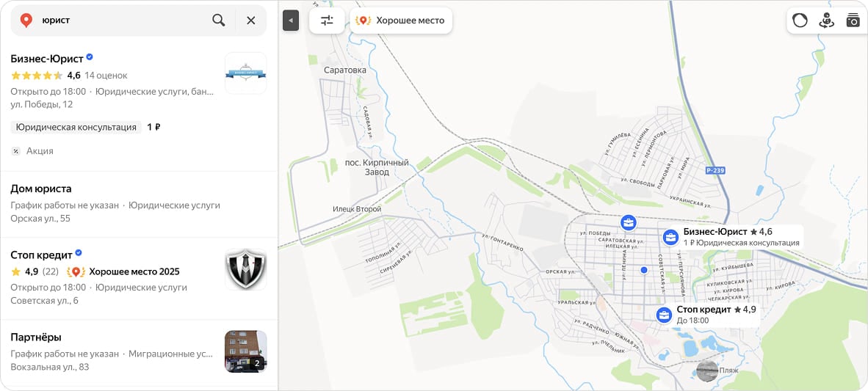Click the Бизнес-Юрист briefcase map marker
This screenshot has height=391, width=868.
click(x=670, y=237)
